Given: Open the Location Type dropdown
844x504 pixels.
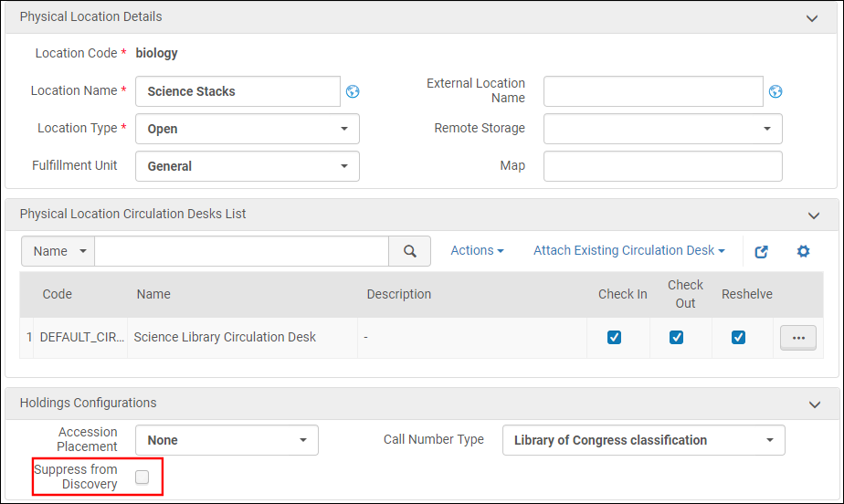Looking at the screenshot, I should click(247, 129).
